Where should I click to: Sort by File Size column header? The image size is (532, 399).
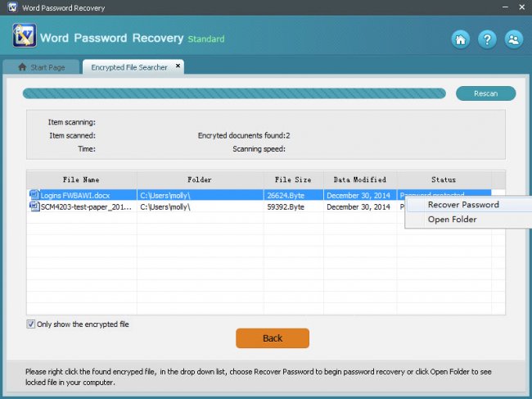[293, 179]
